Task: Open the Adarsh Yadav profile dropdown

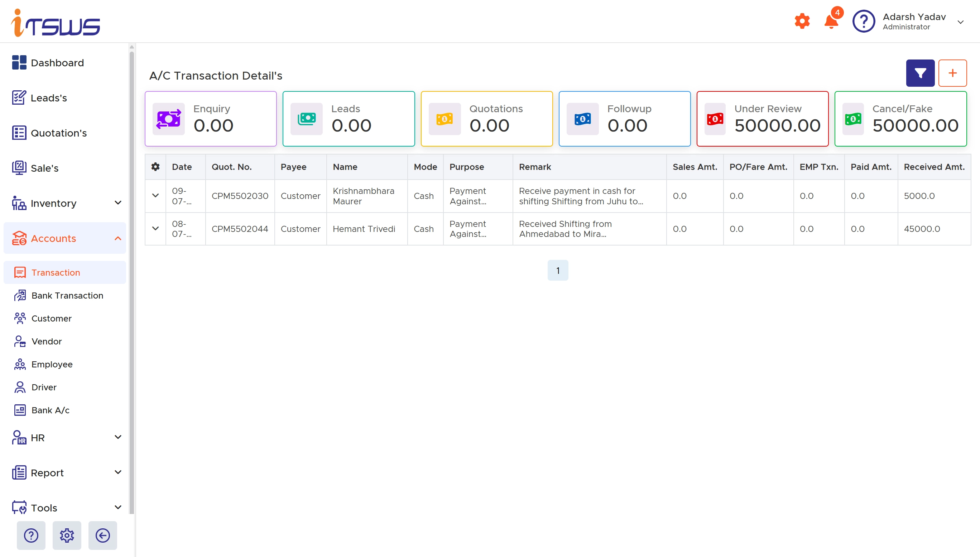Action: coord(961,22)
